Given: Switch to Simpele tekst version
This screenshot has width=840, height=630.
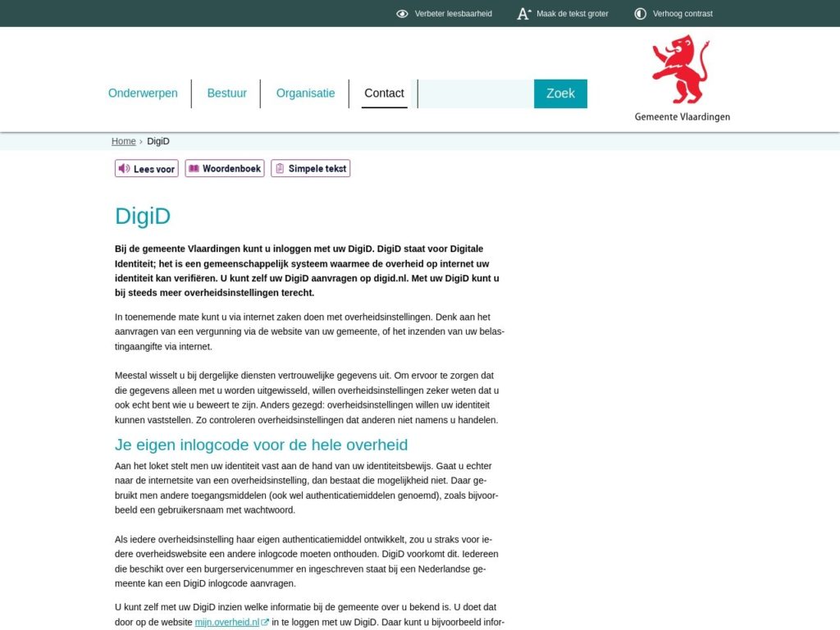Looking at the screenshot, I should (x=310, y=168).
